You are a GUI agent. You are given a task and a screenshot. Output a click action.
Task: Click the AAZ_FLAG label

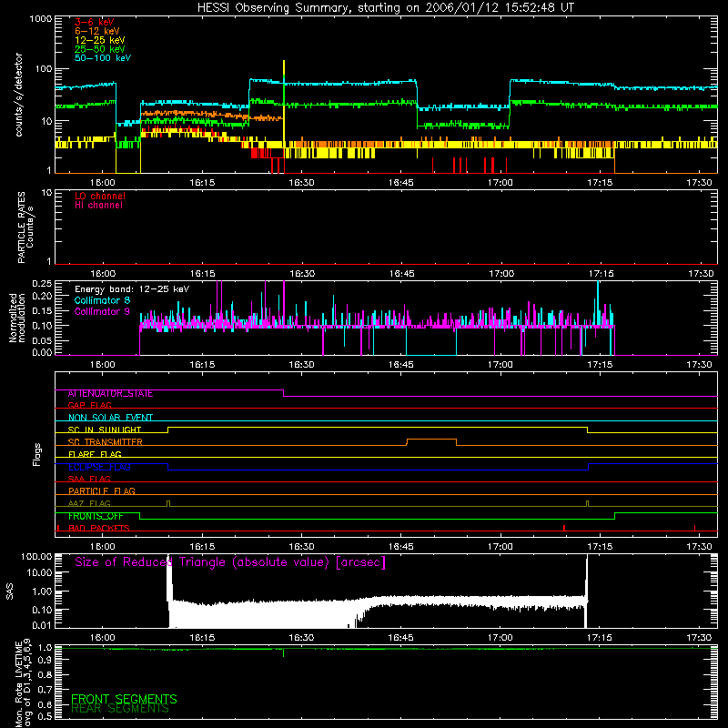click(x=89, y=503)
